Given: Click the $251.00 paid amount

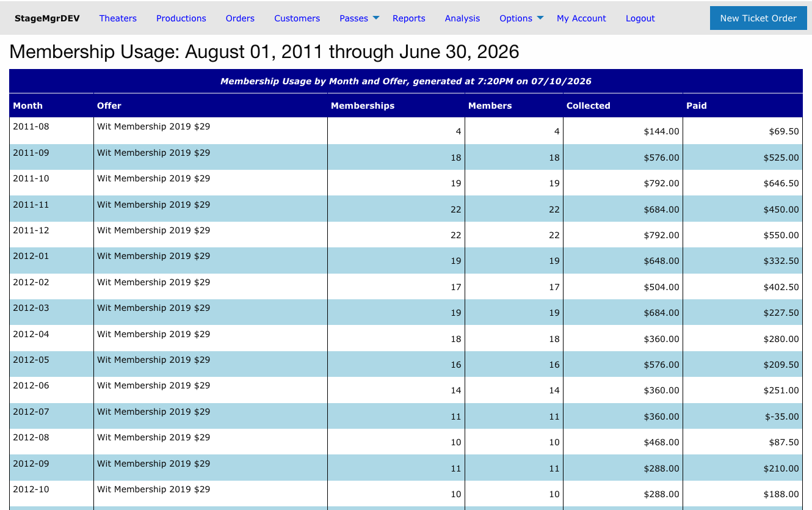Looking at the screenshot, I should point(781,390).
